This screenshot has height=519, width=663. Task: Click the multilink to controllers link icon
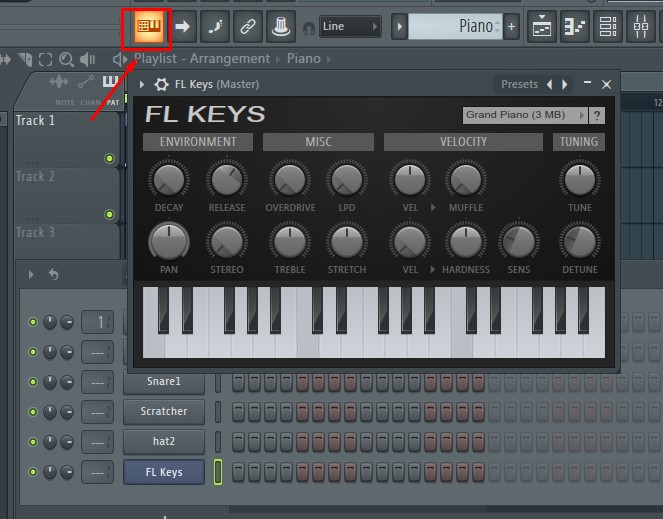tap(248, 27)
